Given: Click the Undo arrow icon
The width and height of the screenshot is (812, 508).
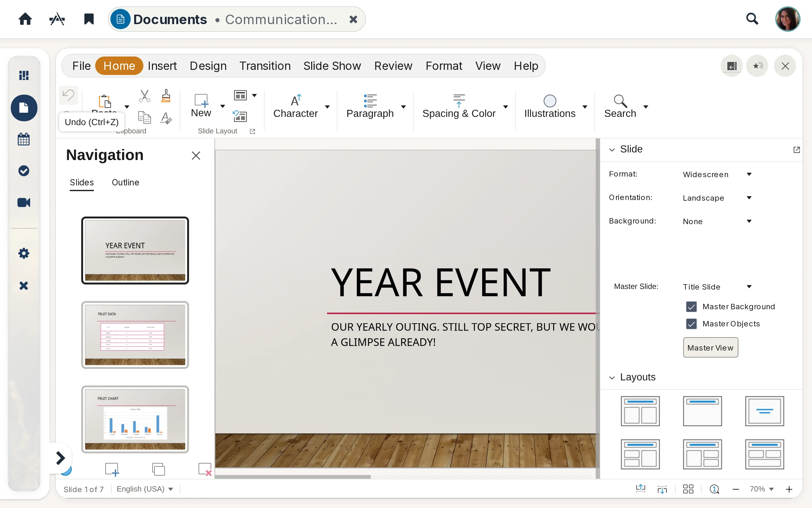Looking at the screenshot, I should [69, 96].
